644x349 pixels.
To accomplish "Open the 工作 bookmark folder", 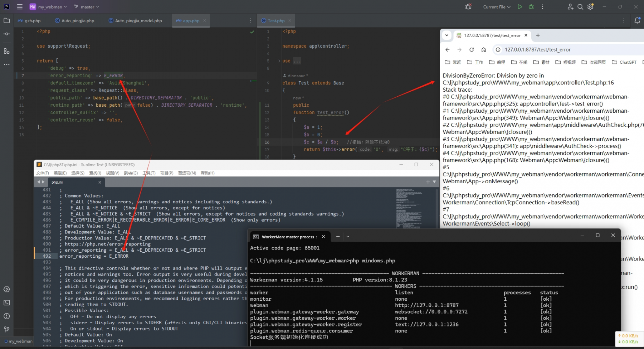I will pyautogui.click(x=475, y=62).
